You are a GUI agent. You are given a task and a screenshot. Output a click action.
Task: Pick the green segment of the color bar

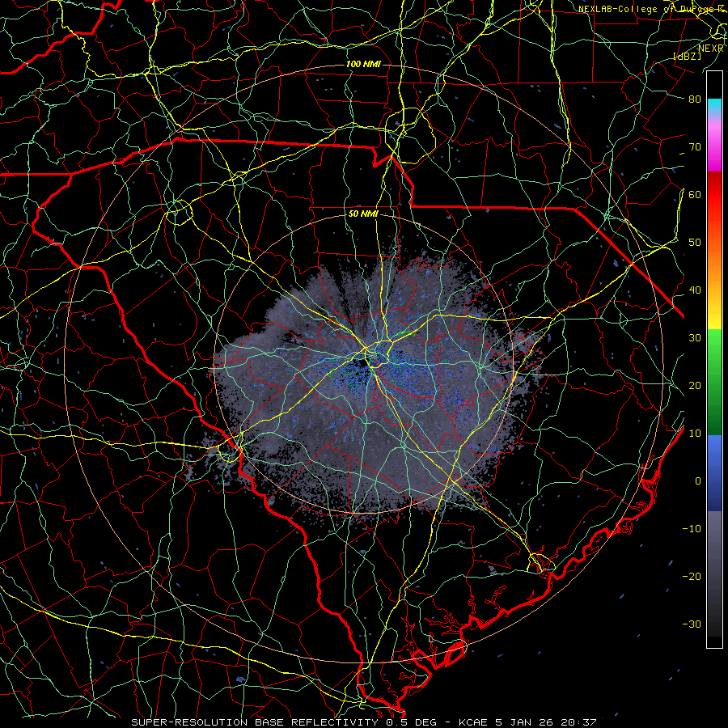(714, 382)
